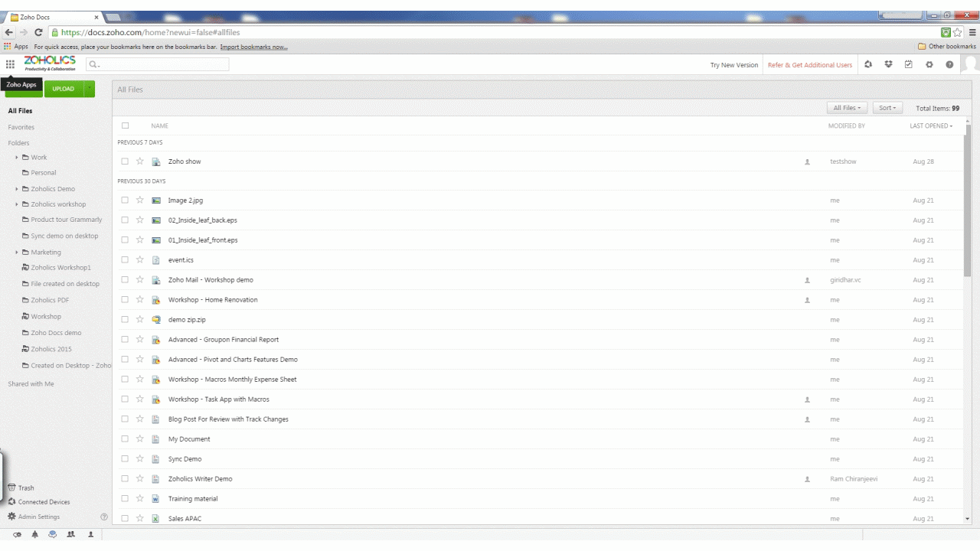Screen dimensions: 980x551
Task: Mark demo zip.zip as favorite with star
Action: click(x=140, y=319)
